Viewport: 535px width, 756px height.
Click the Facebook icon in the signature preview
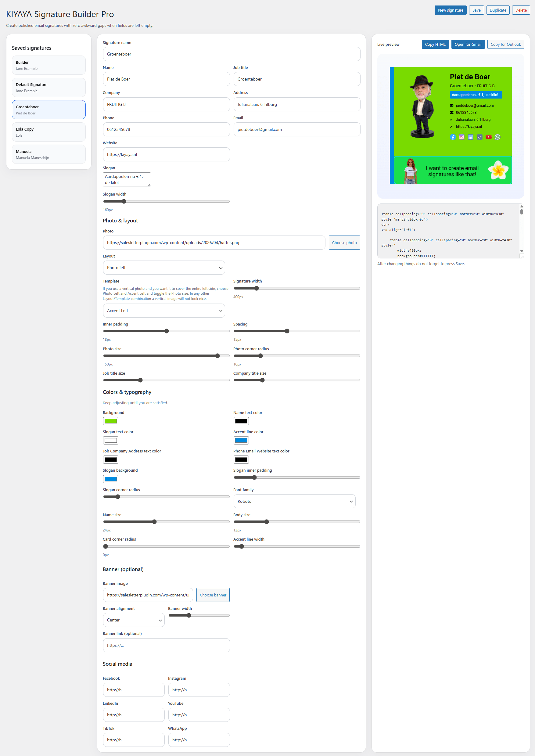point(453,137)
